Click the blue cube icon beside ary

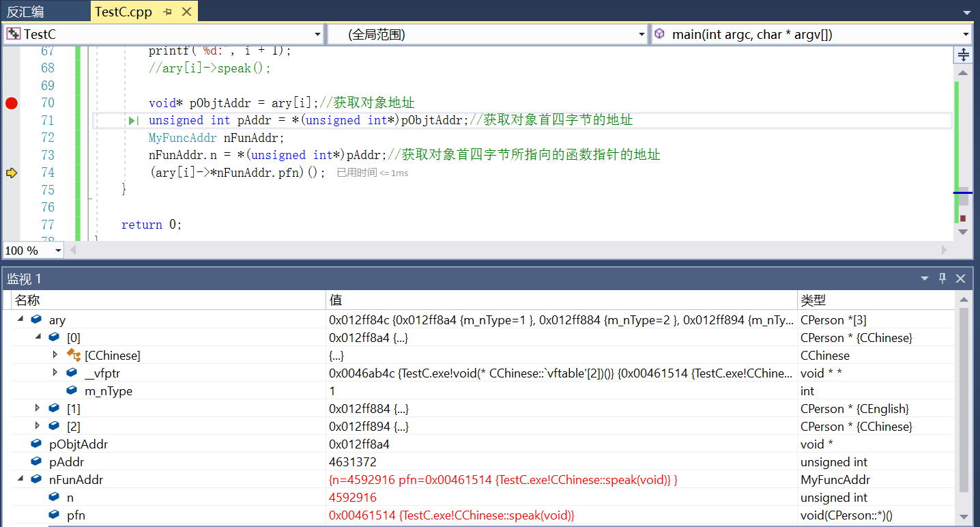[x=36, y=319]
